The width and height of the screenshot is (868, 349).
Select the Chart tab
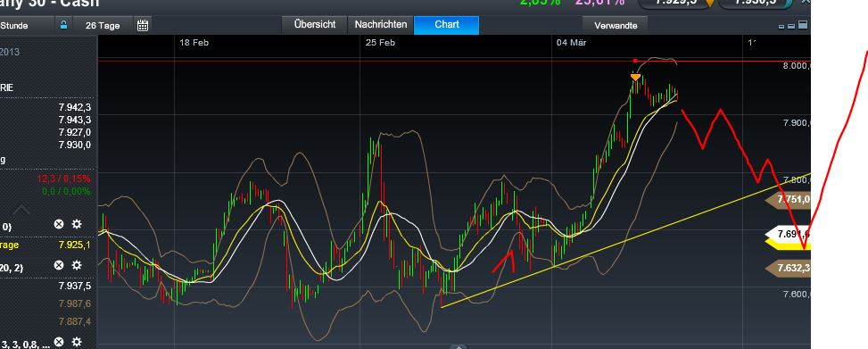tap(446, 25)
